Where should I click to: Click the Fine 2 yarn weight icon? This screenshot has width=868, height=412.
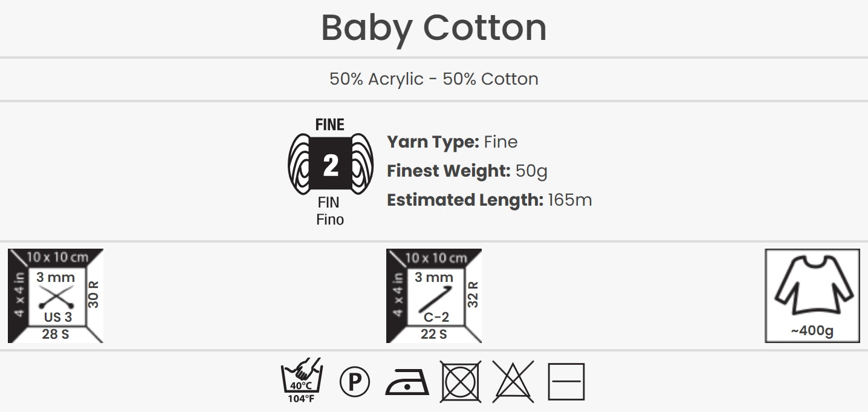click(330, 164)
